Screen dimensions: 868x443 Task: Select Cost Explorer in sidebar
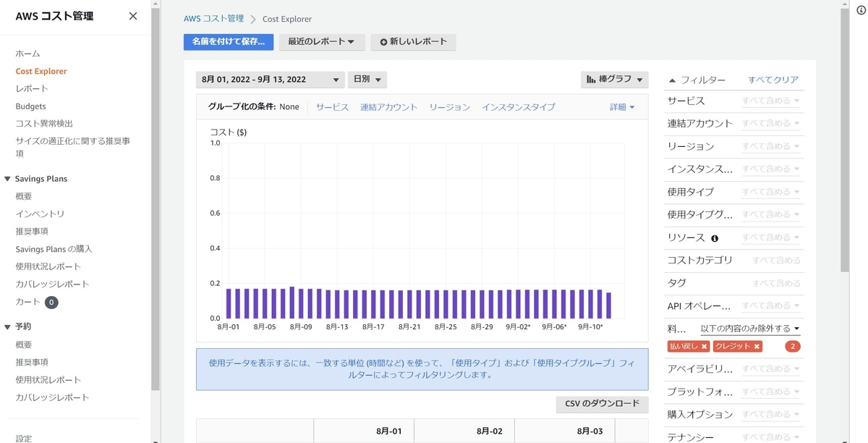point(41,71)
